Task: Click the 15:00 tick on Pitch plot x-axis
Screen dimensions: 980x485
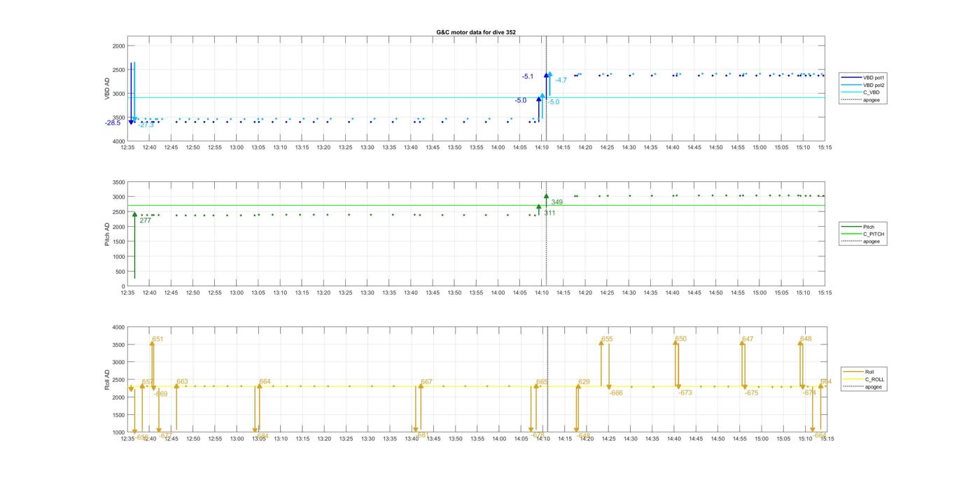Action: tap(759, 293)
